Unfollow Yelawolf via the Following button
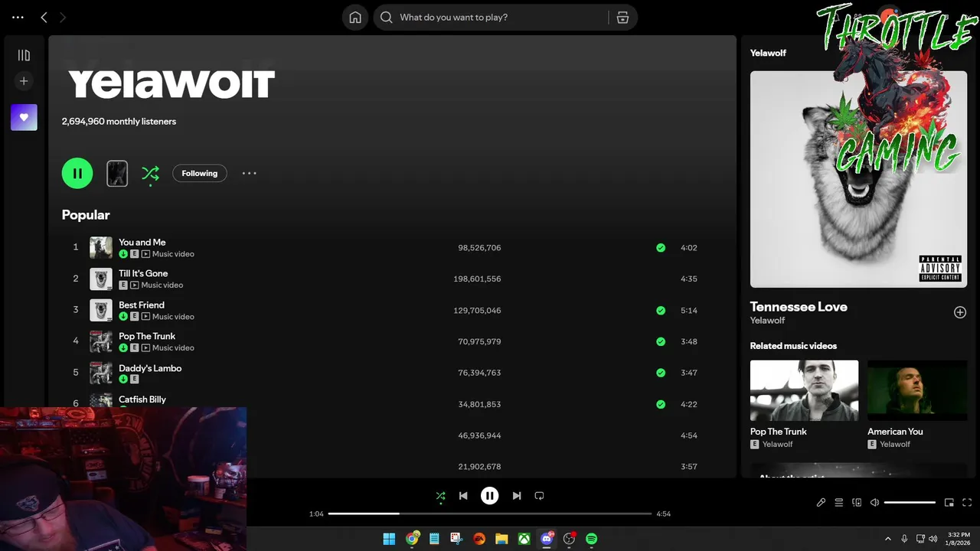Screen dimensions: 980x551 pyautogui.click(x=200, y=173)
